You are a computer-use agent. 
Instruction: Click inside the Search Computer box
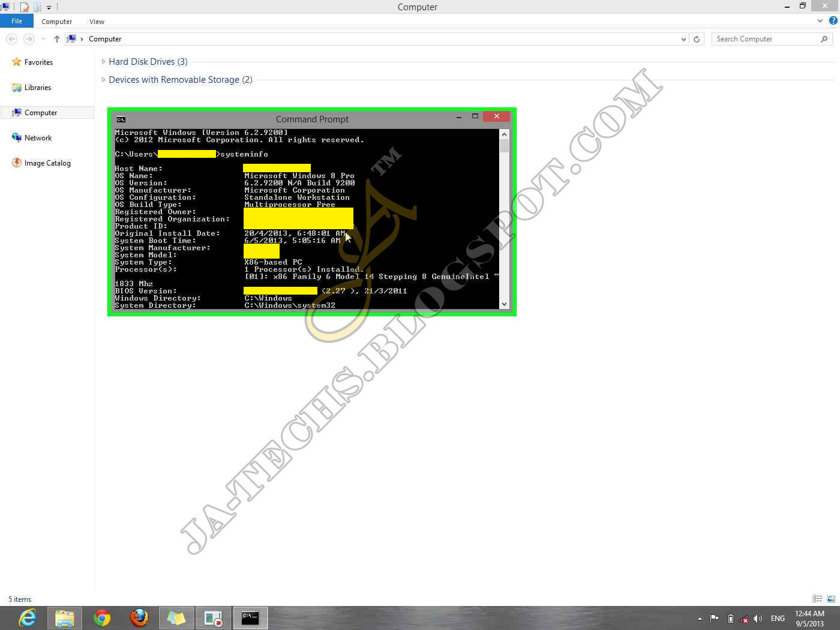click(762, 38)
